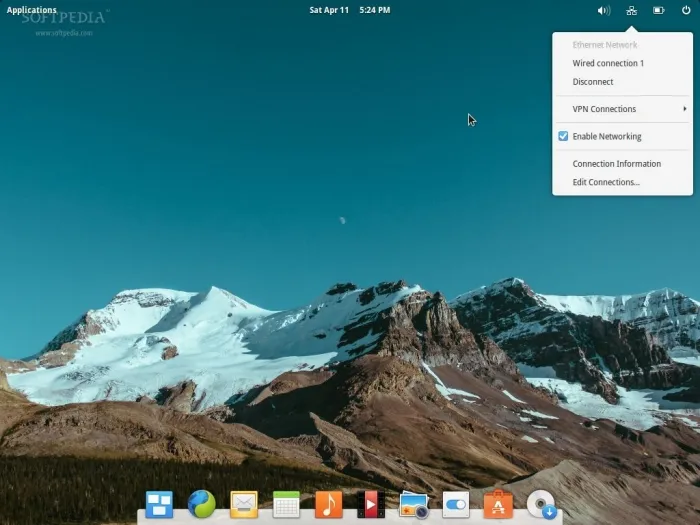Open System Settings toggle icon in dock

(x=456, y=504)
